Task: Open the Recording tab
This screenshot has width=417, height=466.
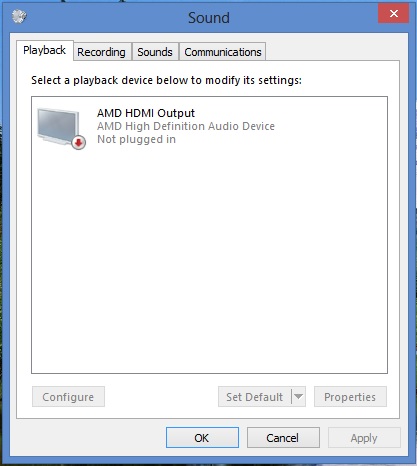Action: [102, 52]
